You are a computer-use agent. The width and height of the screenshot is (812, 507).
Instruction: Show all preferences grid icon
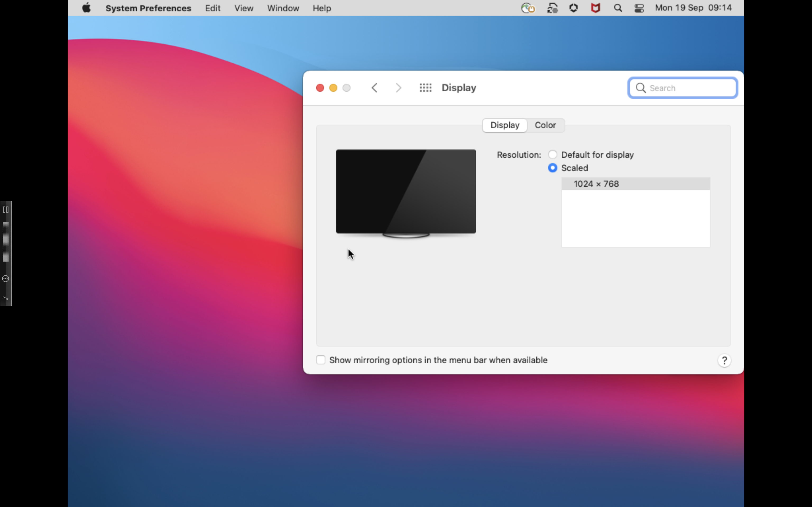tap(425, 88)
